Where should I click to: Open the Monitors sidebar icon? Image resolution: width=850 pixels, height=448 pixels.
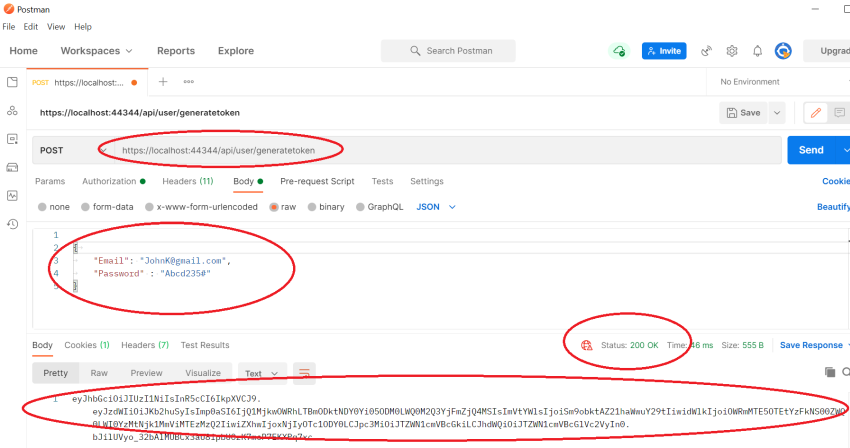12,195
